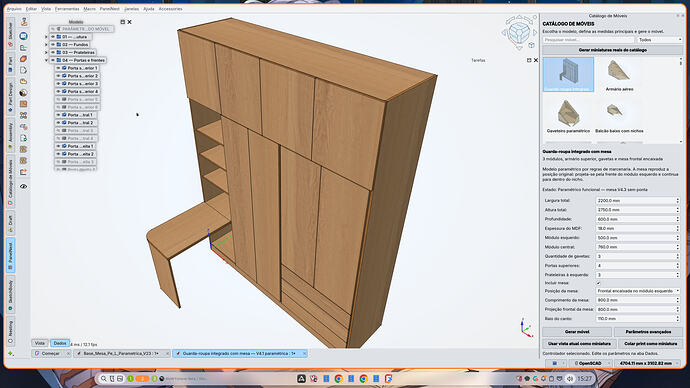This screenshot has width=690, height=388.
Task: Switch to the Vista tab
Action: (x=40, y=343)
